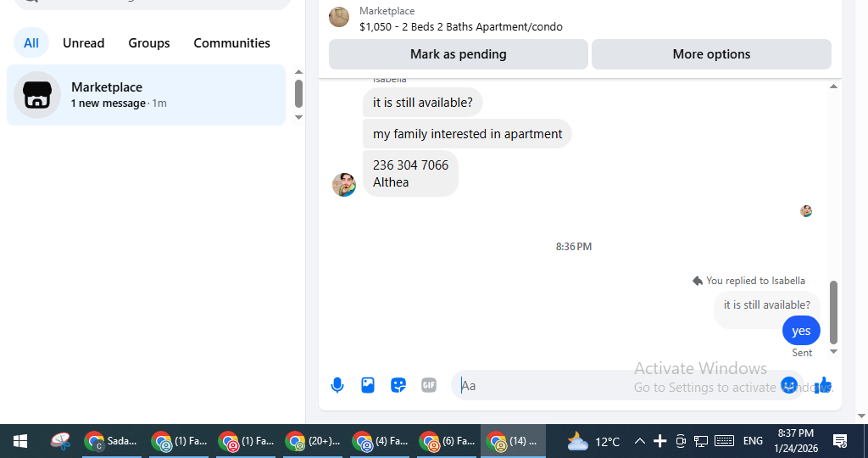
Task: Send a thumbs up like
Action: pos(823,384)
